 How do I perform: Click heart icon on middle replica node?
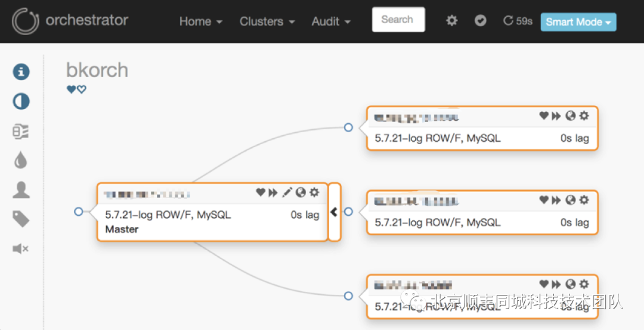click(544, 200)
